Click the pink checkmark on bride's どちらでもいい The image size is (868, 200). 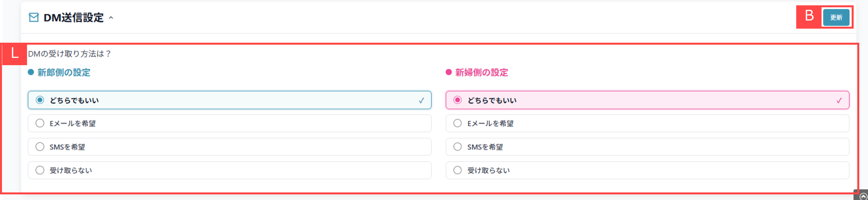click(839, 100)
